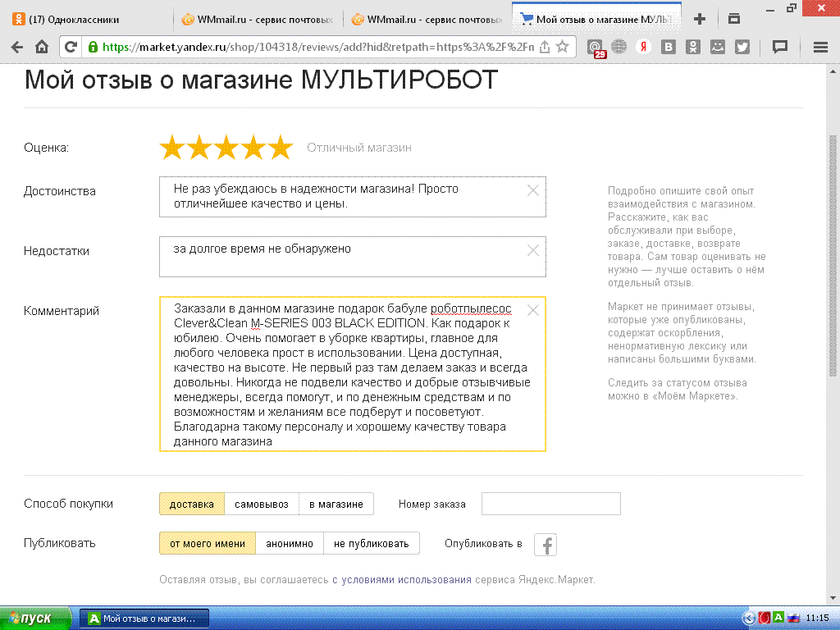This screenshot has height=630, width=840.
Task: Select the доставка purchase method
Action: tap(192, 504)
